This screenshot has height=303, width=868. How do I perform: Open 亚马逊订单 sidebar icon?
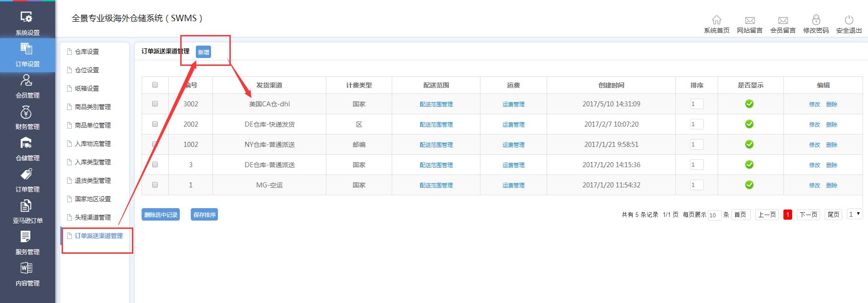pyautogui.click(x=27, y=206)
